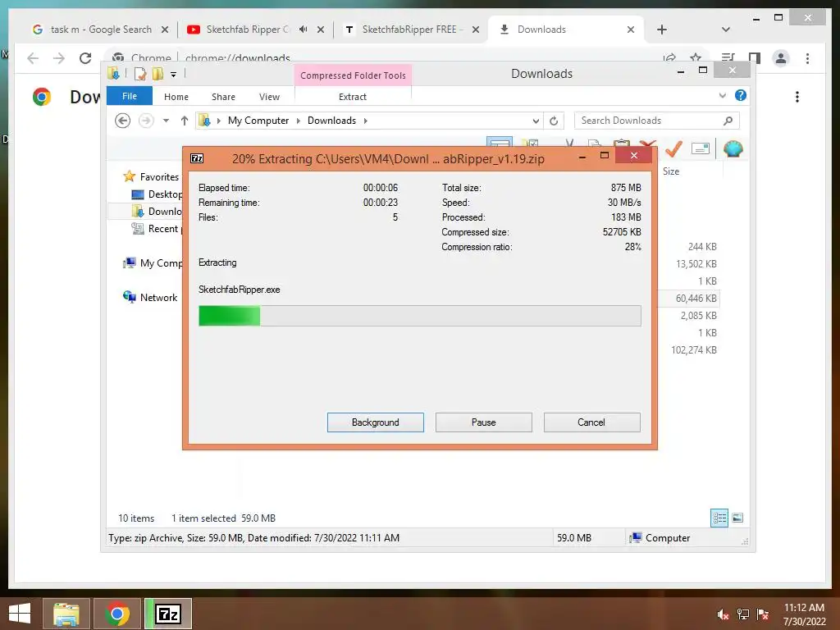Click Downloads in the address breadcrumb
The image size is (840, 630).
click(331, 121)
